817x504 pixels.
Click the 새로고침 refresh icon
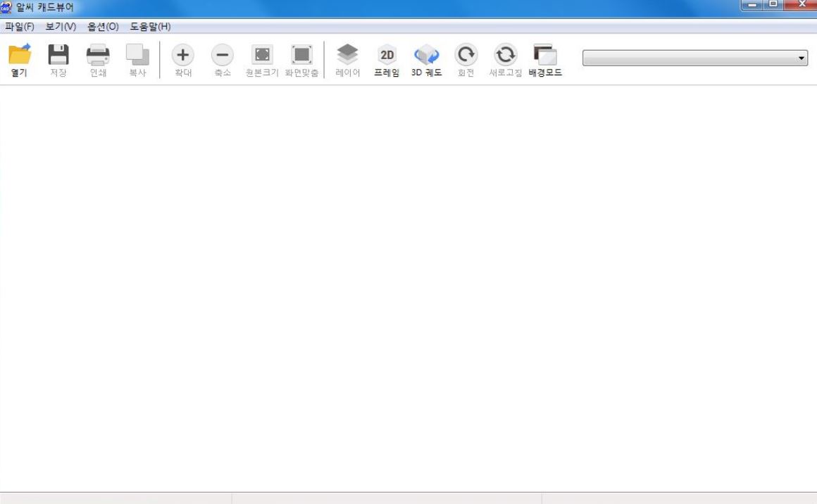[x=506, y=54]
